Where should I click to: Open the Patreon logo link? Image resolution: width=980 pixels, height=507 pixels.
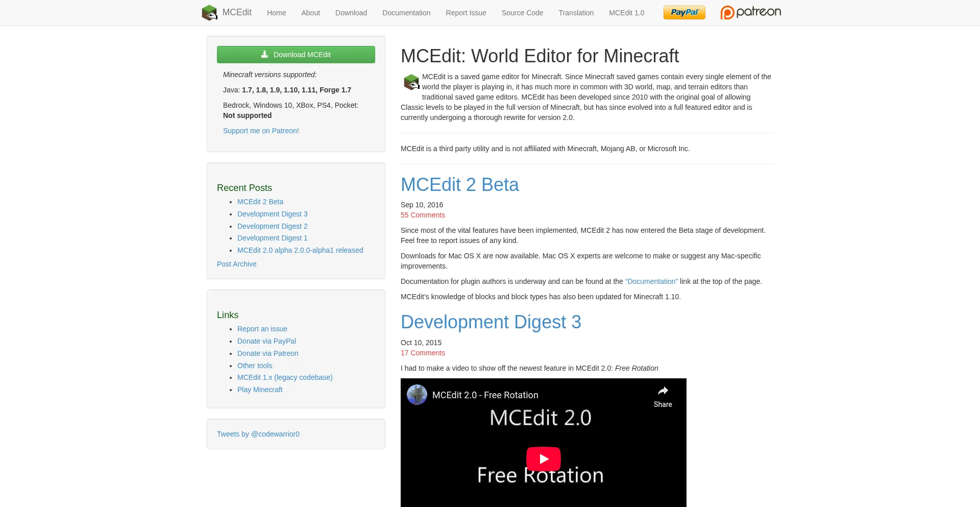[x=750, y=12]
